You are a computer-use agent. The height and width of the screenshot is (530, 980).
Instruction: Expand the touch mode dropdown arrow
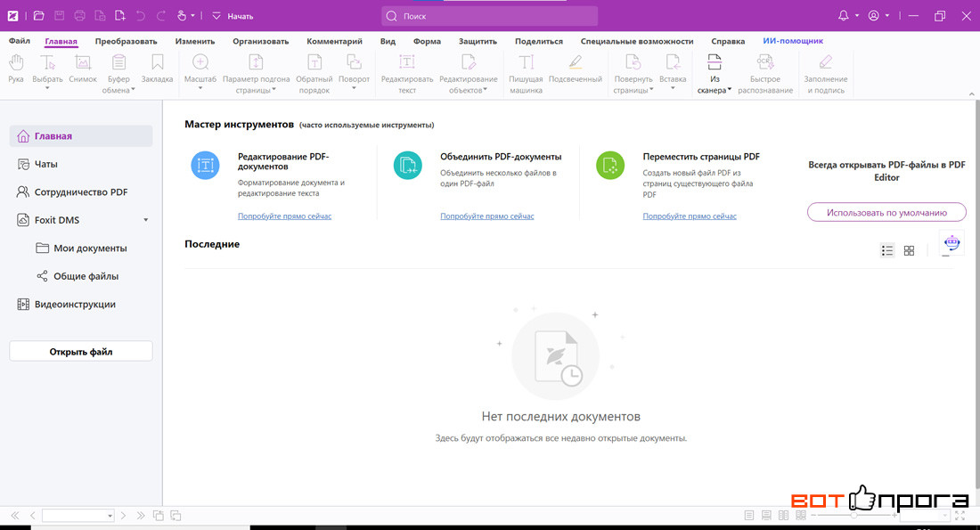click(x=192, y=16)
